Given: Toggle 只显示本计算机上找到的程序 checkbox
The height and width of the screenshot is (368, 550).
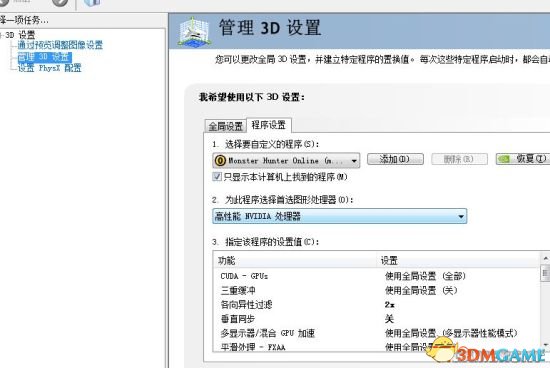Looking at the screenshot, I should coord(217,177).
